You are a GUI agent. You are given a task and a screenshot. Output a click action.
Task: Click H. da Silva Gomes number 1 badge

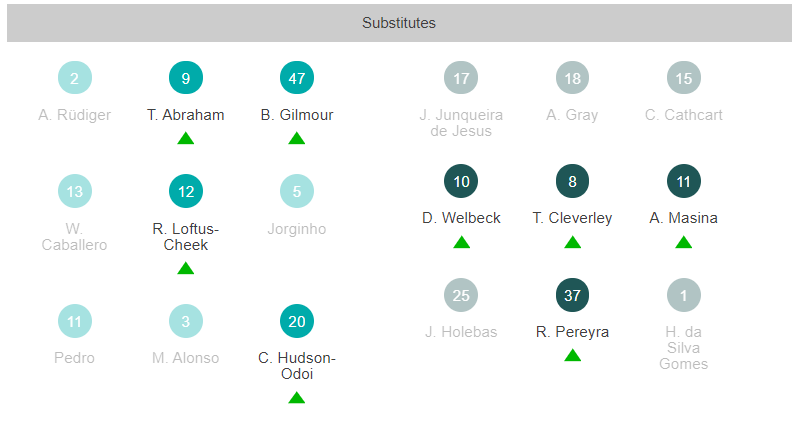pyautogui.click(x=684, y=294)
